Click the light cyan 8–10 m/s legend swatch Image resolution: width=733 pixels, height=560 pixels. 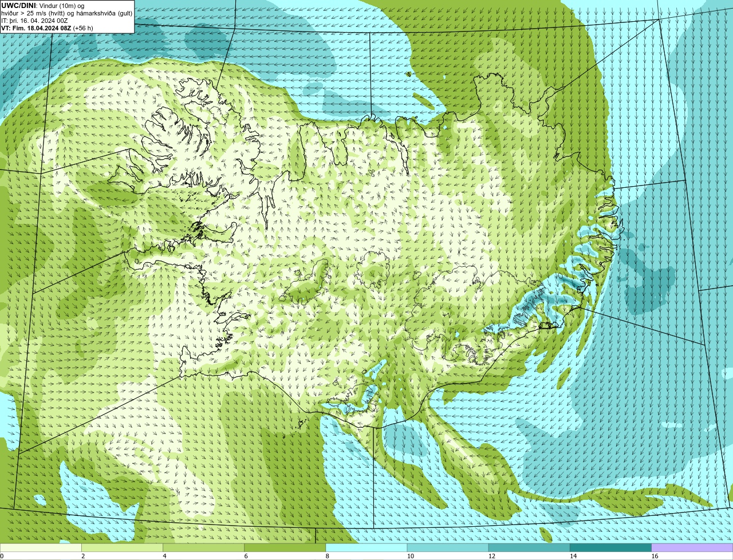pyautogui.click(x=366, y=548)
